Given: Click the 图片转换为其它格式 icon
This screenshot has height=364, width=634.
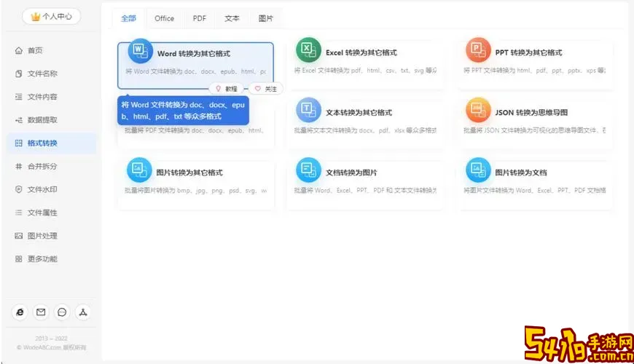Looking at the screenshot, I should click(x=139, y=170).
